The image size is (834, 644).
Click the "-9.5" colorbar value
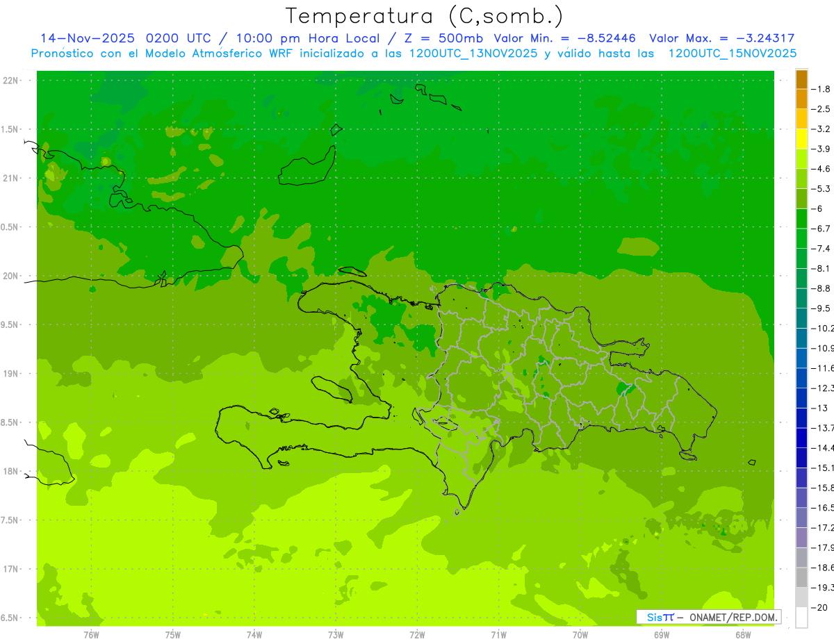(821, 308)
